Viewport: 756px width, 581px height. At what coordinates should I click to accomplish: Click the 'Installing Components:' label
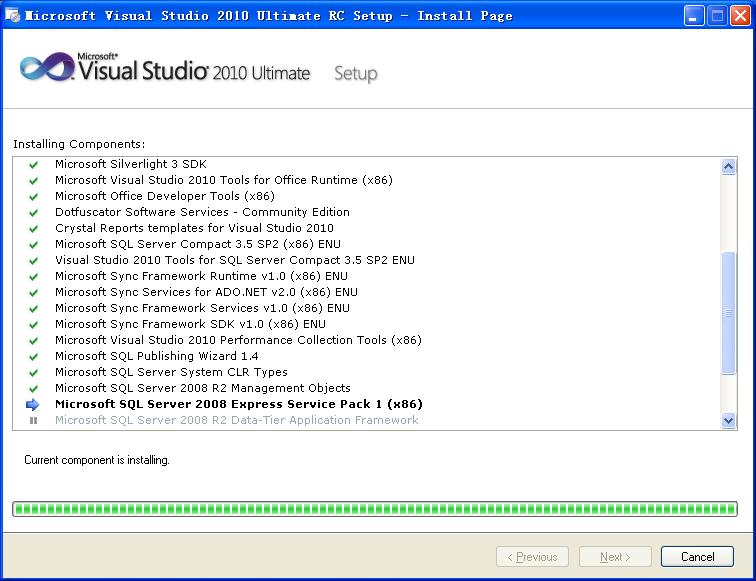tap(79, 144)
